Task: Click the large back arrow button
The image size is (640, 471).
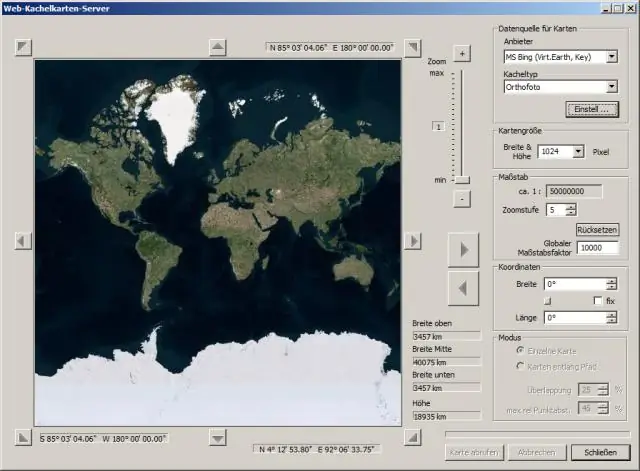Action: tap(463, 289)
